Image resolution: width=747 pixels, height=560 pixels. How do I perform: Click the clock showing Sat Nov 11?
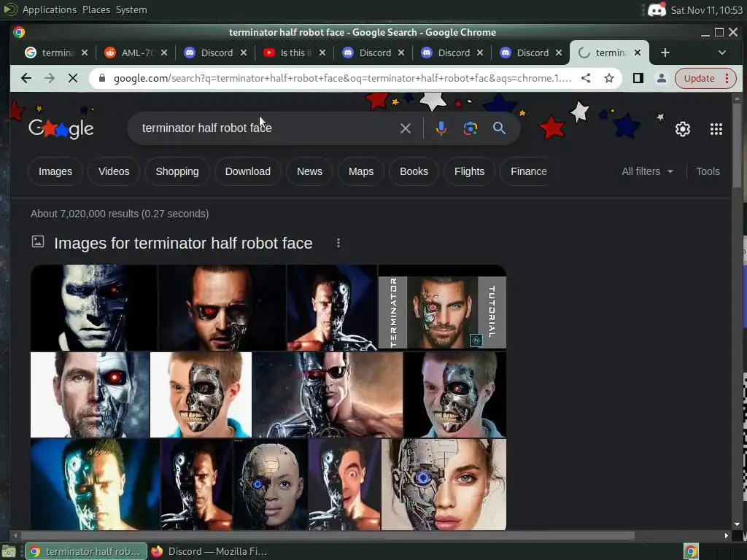706,9
